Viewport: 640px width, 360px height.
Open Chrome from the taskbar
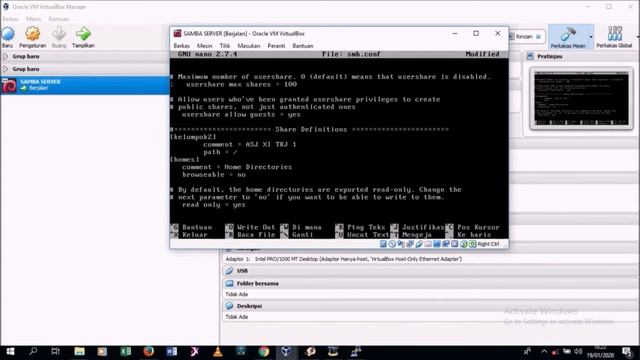264,351
